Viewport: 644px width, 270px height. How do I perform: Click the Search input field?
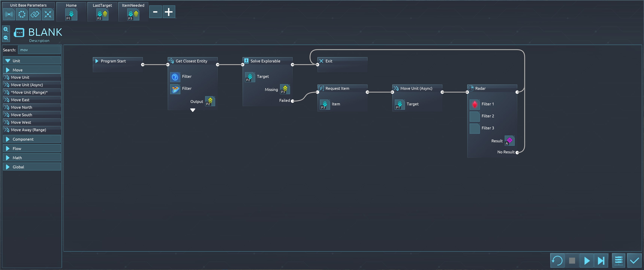click(x=39, y=50)
